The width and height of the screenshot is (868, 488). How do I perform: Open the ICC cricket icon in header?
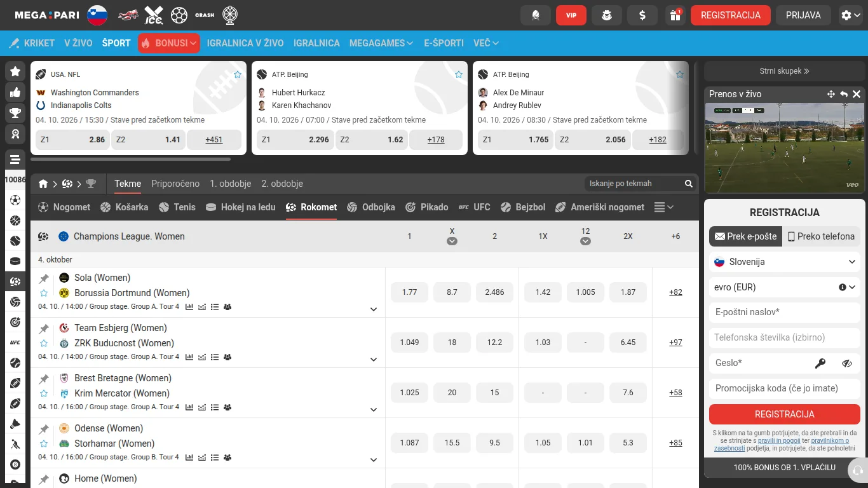(x=154, y=15)
